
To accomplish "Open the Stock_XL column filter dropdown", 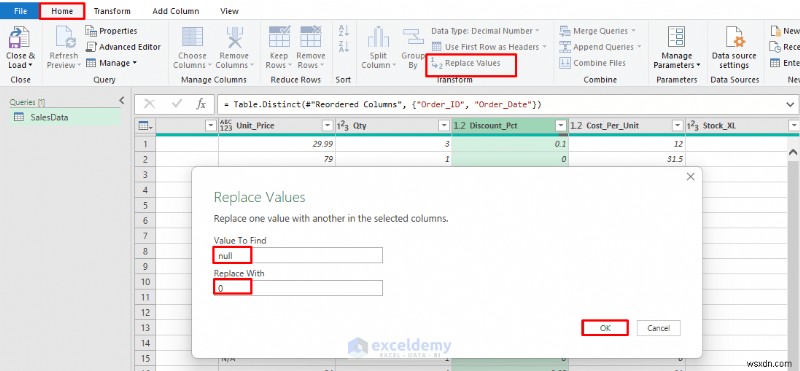I will click(x=793, y=126).
